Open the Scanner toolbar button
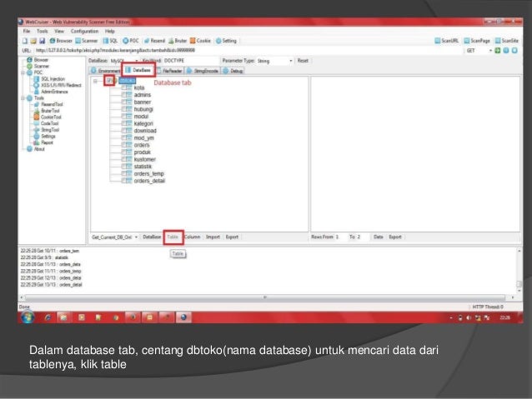 coord(86,41)
